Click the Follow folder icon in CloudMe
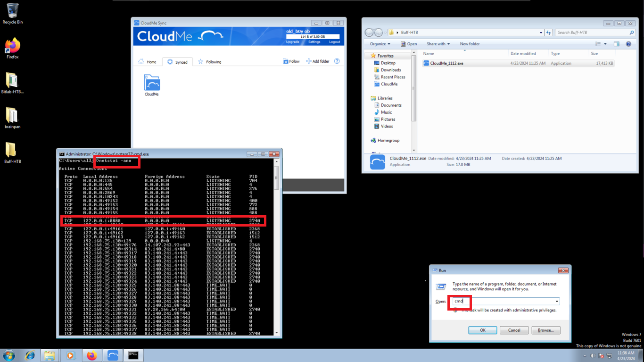 click(x=286, y=61)
